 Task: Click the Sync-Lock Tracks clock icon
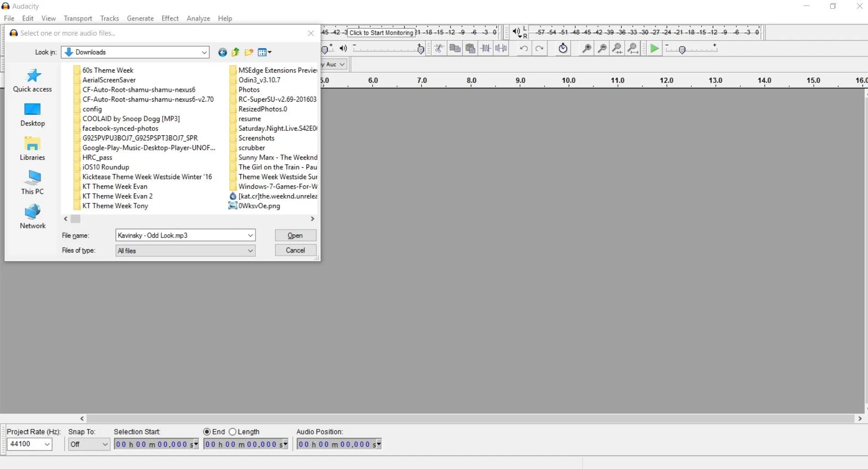563,48
